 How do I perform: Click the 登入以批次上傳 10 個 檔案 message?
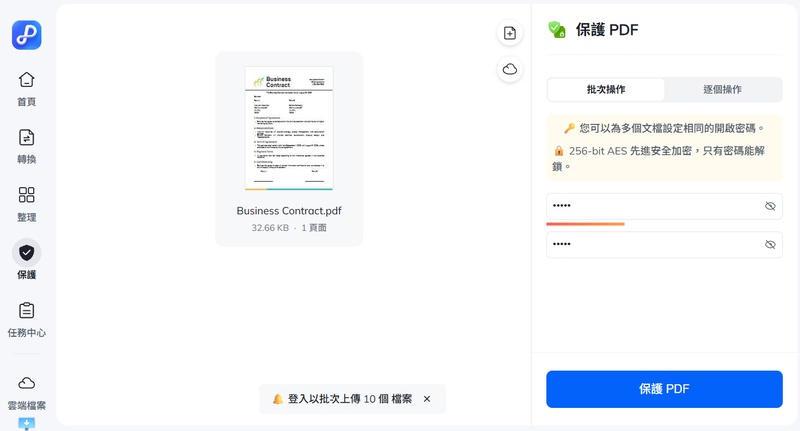click(x=349, y=399)
